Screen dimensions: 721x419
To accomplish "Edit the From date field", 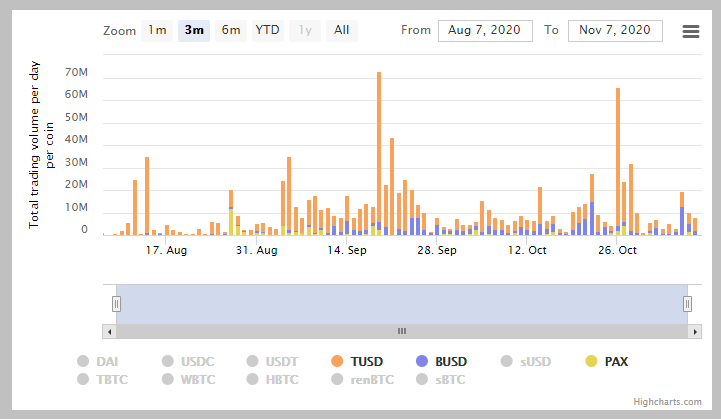I will 485,30.
